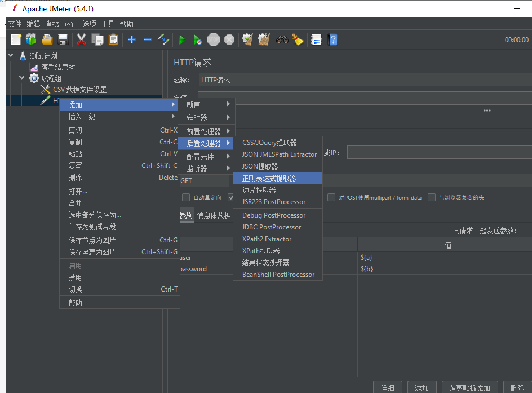Select CSV 数据文件设置 tree node

(79, 90)
